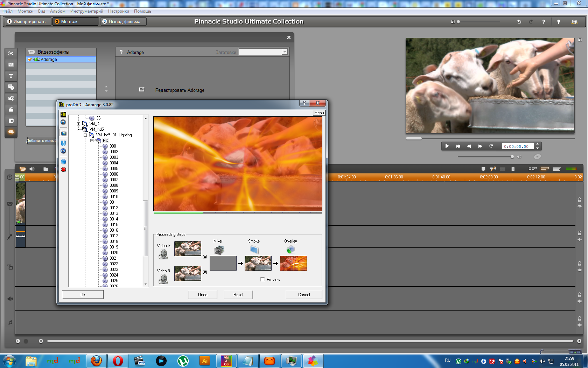Click the timeline zoom-in plus icon
This screenshot has height=368, width=588.
18,341
